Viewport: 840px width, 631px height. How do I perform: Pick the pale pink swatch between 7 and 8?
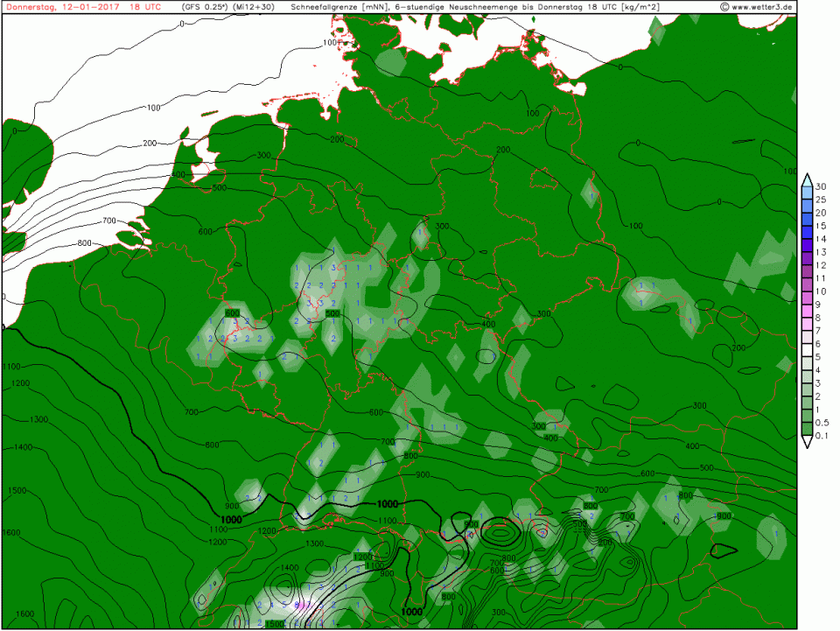pos(808,325)
